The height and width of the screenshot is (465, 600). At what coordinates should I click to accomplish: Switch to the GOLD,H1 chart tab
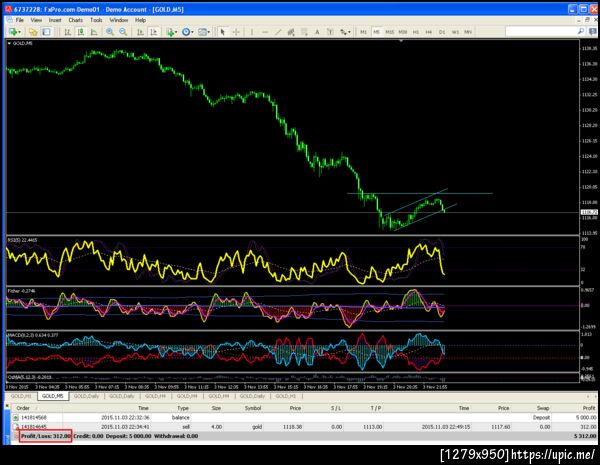(x=285, y=396)
